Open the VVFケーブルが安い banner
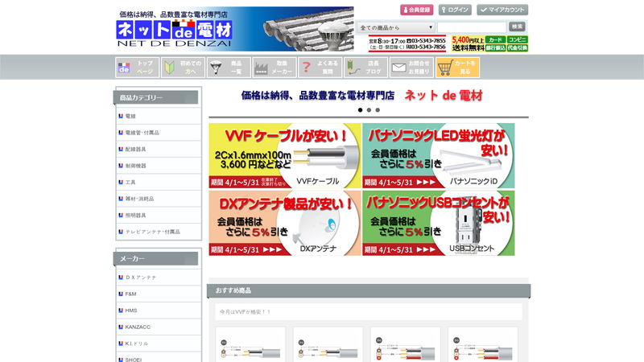The height and width of the screenshot is (362, 644). click(x=285, y=155)
